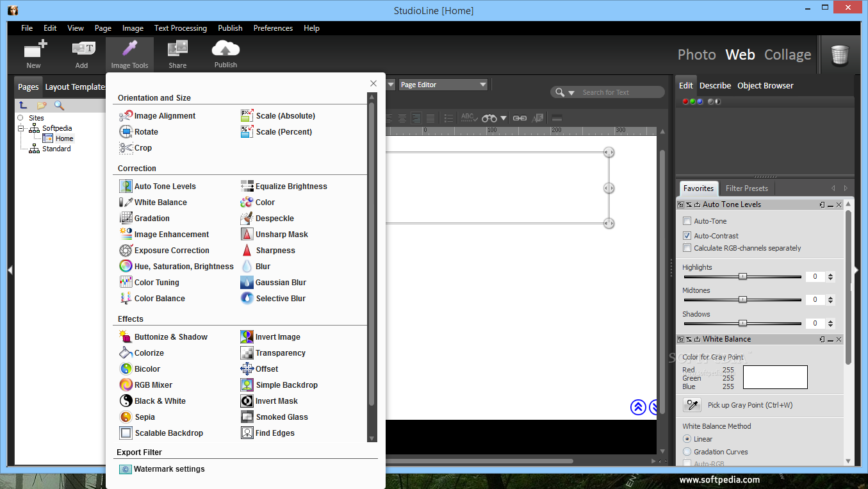This screenshot has width=868, height=489.
Task: Select the Despeckle filter
Action: click(267, 219)
